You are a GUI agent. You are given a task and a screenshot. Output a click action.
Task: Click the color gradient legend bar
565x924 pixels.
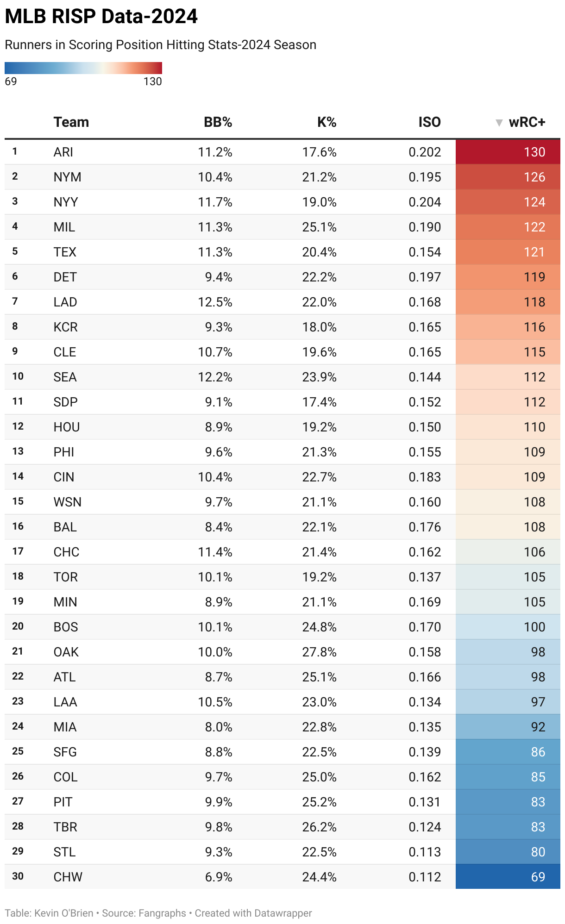click(x=83, y=68)
